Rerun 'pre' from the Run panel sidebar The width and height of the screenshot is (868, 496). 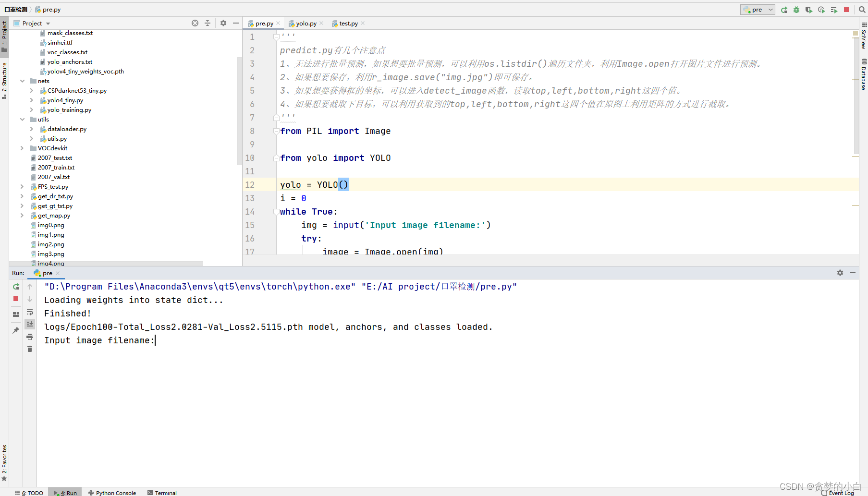tap(16, 287)
